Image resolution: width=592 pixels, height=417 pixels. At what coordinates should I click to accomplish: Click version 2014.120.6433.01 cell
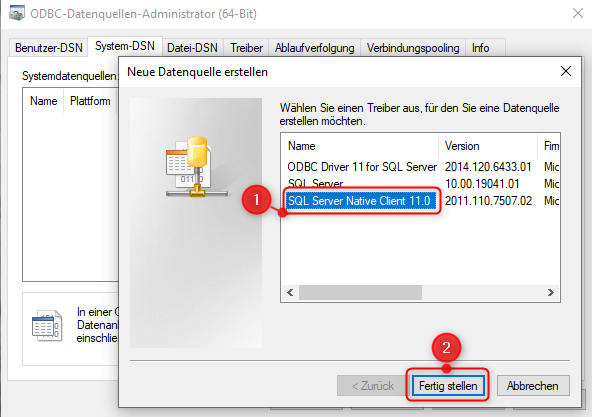coord(488,167)
